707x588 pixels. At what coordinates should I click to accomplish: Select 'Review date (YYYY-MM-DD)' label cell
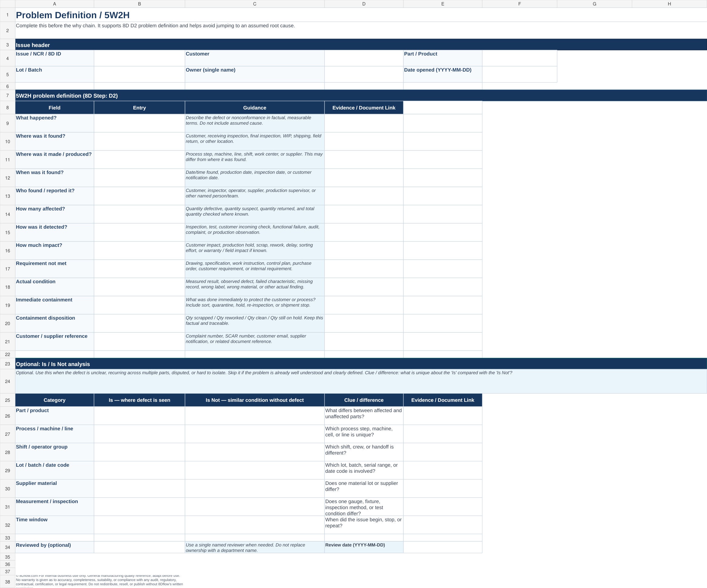(364, 547)
